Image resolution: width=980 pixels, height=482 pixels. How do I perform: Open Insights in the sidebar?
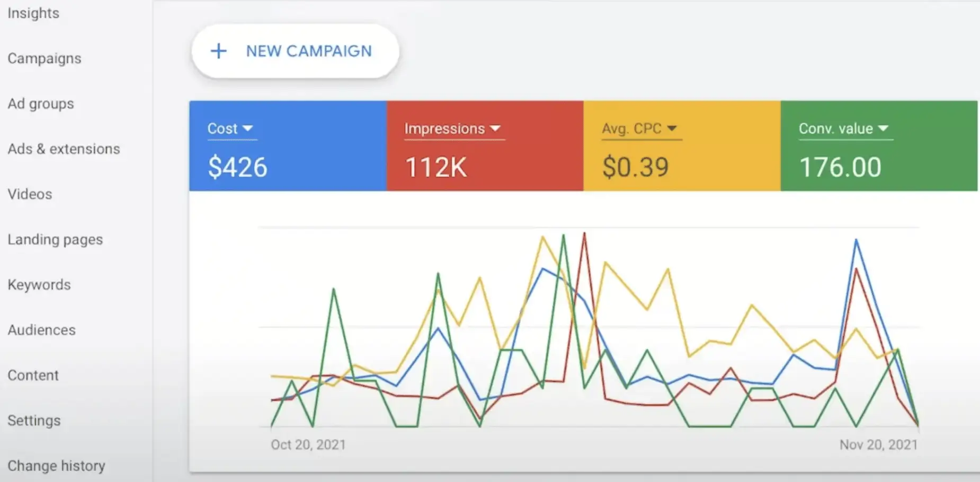pos(33,13)
